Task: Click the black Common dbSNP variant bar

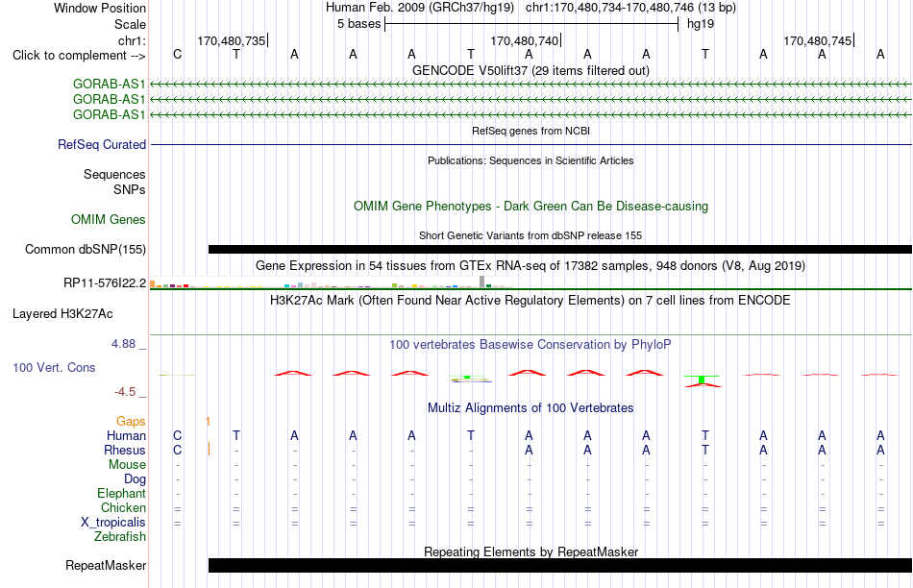Action: [560, 249]
